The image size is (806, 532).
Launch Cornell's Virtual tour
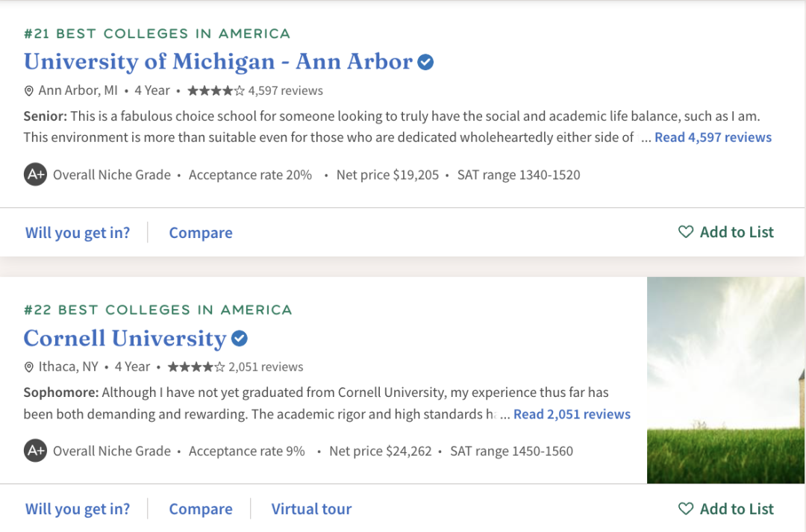[x=311, y=509]
